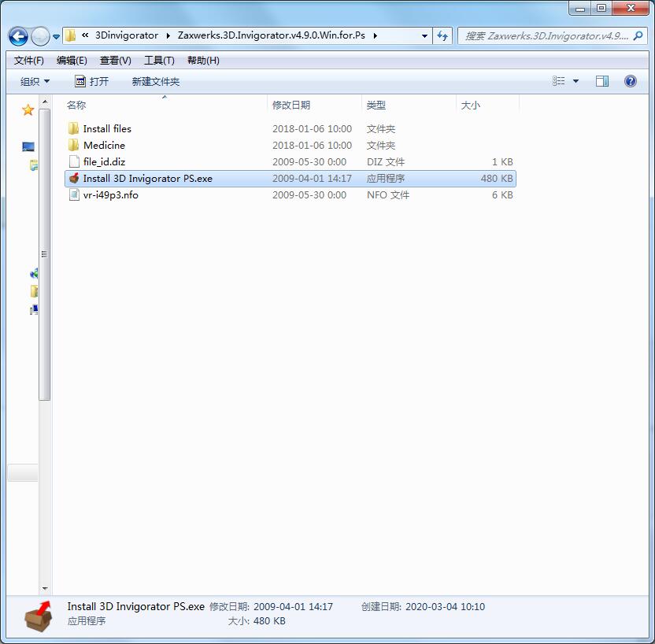Close the Explorer window
Image resolution: width=655 pixels, height=644 pixels.
coord(631,9)
